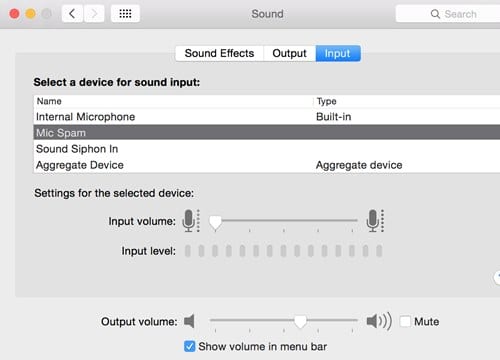Select the Input tab
The width and height of the screenshot is (500, 360).
coord(338,53)
